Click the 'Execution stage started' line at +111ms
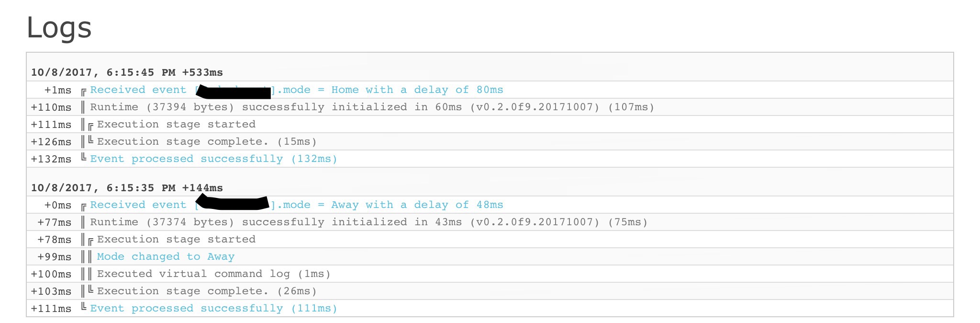The height and width of the screenshot is (323, 980). coord(176,124)
